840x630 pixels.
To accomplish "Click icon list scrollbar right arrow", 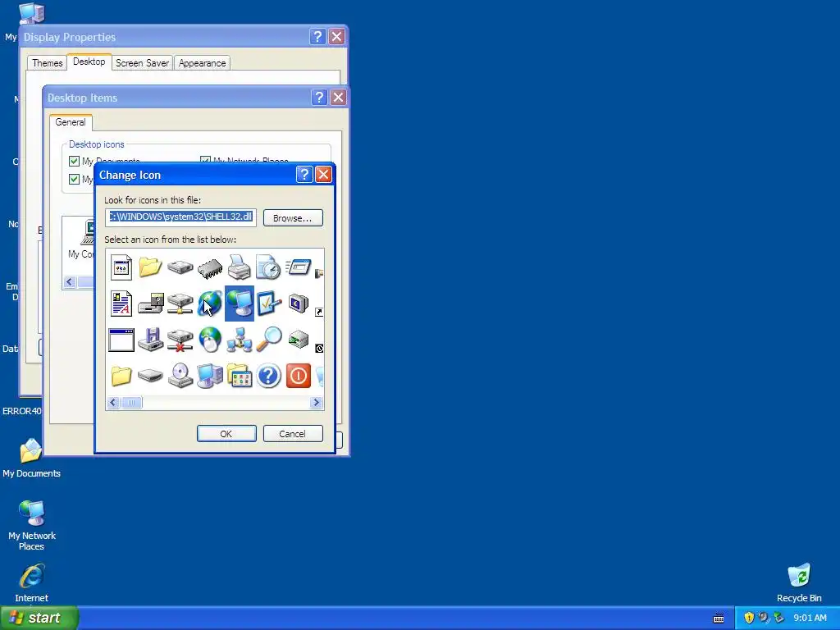I will pyautogui.click(x=317, y=402).
